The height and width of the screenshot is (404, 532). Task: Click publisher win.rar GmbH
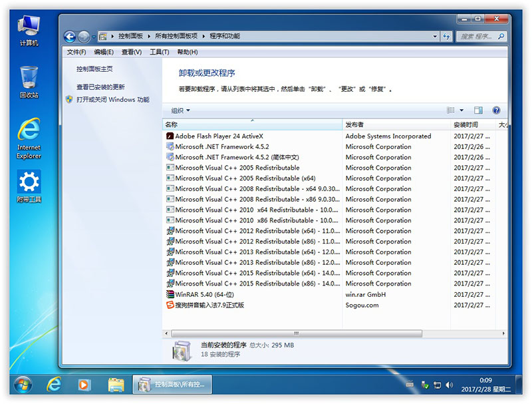pos(365,294)
